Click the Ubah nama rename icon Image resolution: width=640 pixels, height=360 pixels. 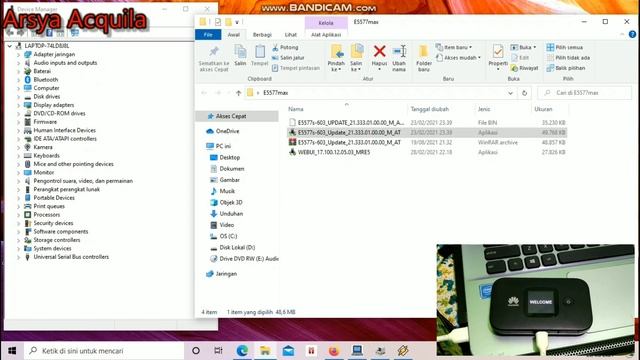point(399,51)
